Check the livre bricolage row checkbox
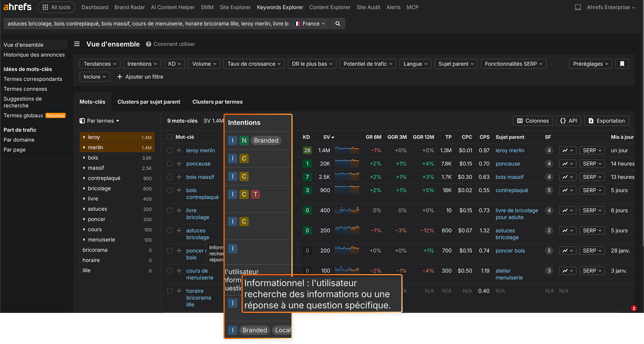Image resolution: width=644 pixels, height=344 pixels. pyautogui.click(x=170, y=210)
